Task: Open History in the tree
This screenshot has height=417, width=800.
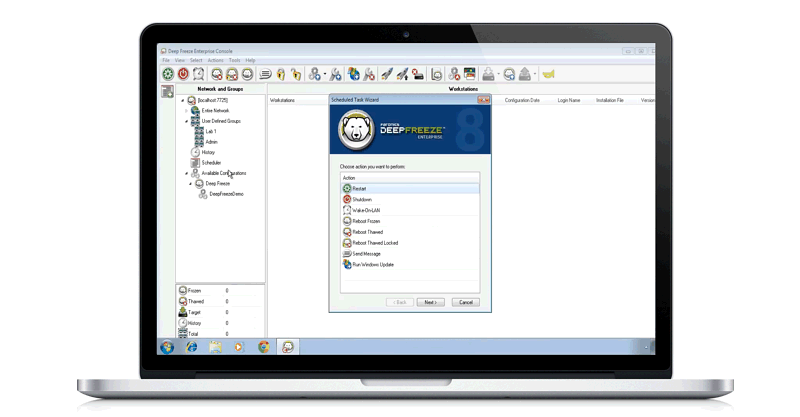Action: click(208, 152)
